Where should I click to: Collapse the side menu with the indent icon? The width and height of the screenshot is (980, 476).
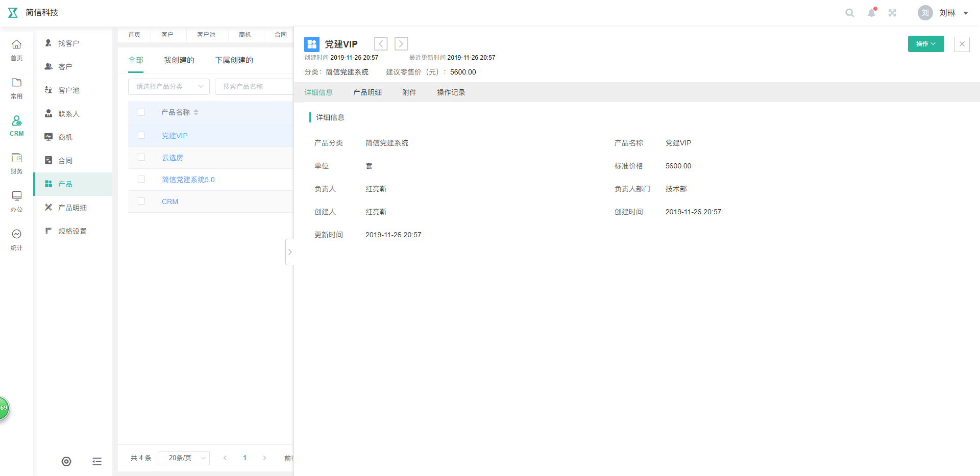pyautogui.click(x=97, y=461)
